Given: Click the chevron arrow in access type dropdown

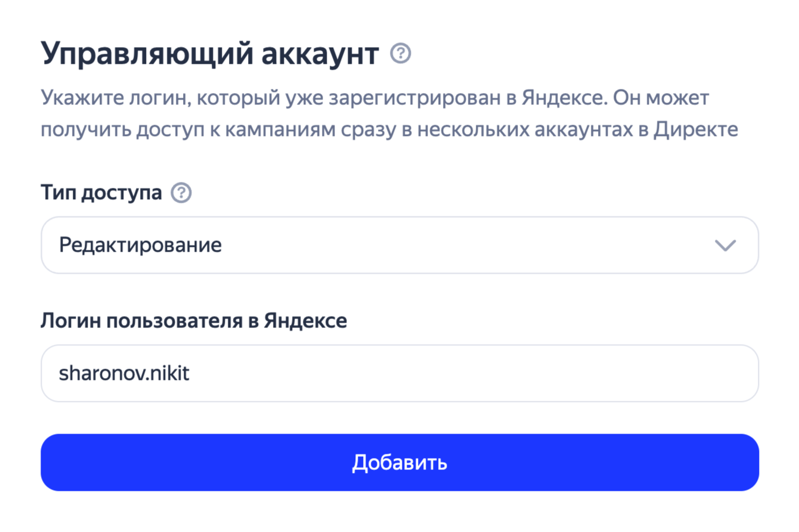Looking at the screenshot, I should [725, 245].
